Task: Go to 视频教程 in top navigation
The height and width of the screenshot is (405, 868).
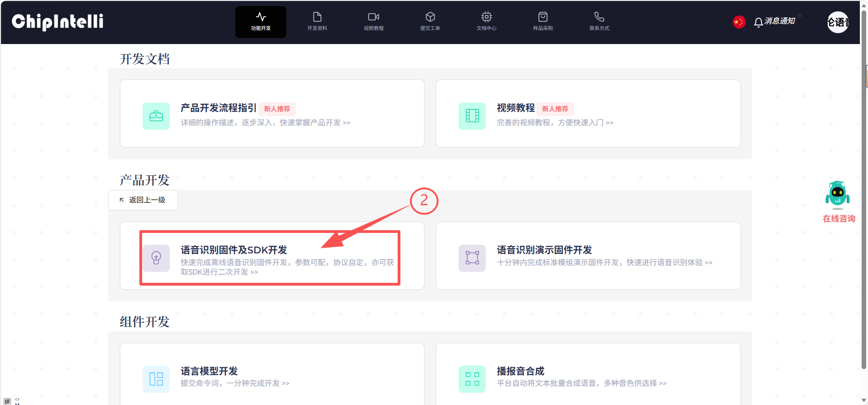Action: click(x=374, y=22)
